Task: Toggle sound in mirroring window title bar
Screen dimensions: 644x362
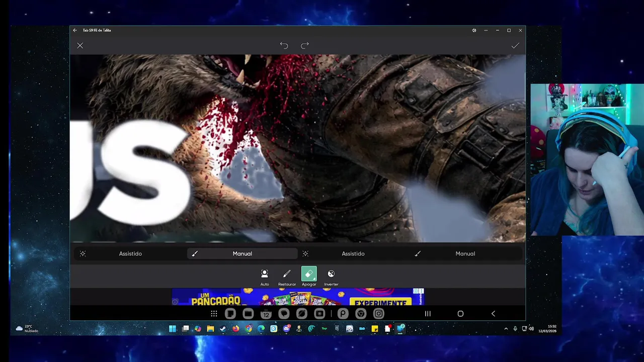Action: 474,30
